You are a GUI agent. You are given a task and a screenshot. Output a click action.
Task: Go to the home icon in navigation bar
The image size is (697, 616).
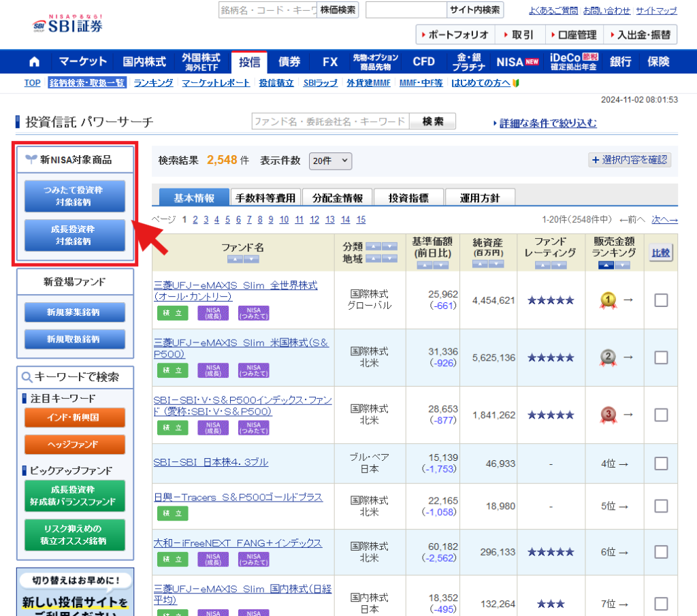click(34, 62)
